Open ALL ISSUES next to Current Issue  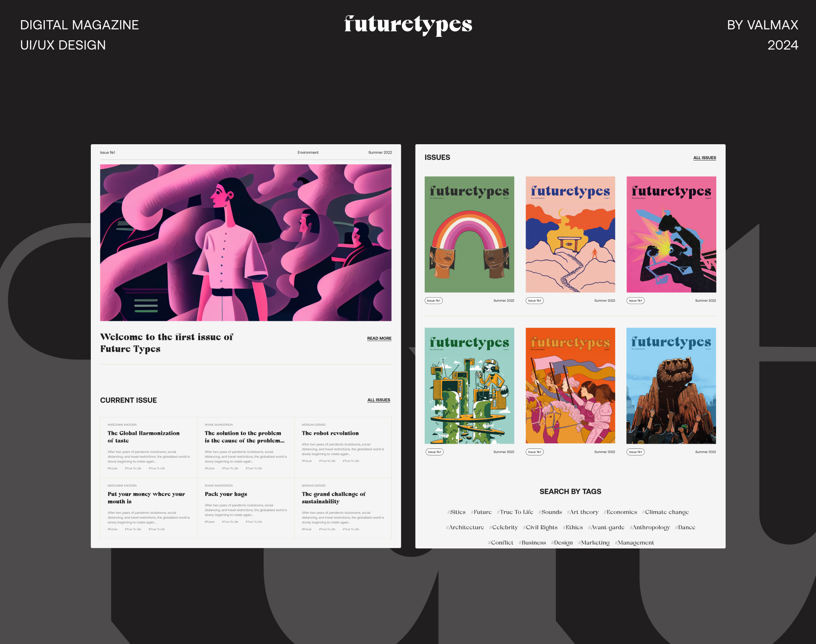(x=379, y=400)
